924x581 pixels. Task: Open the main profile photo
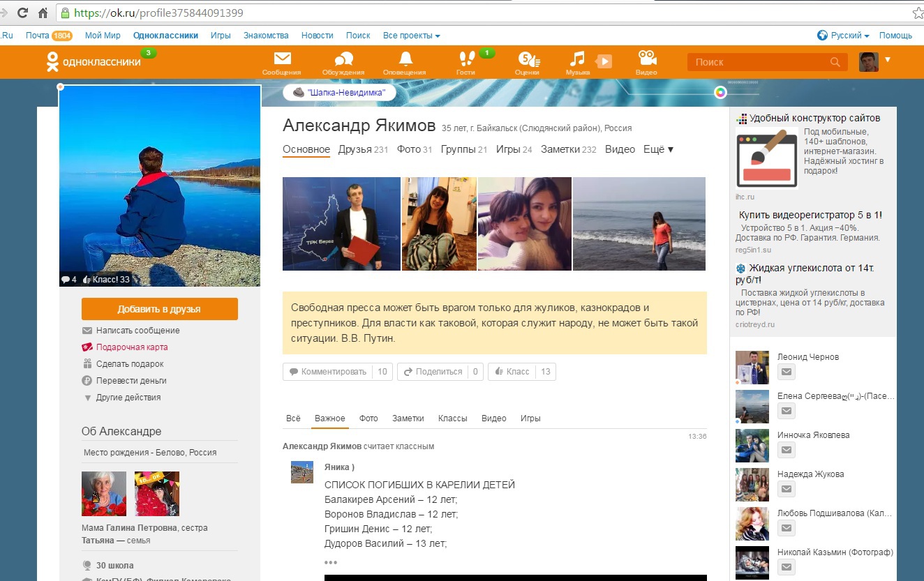point(160,186)
